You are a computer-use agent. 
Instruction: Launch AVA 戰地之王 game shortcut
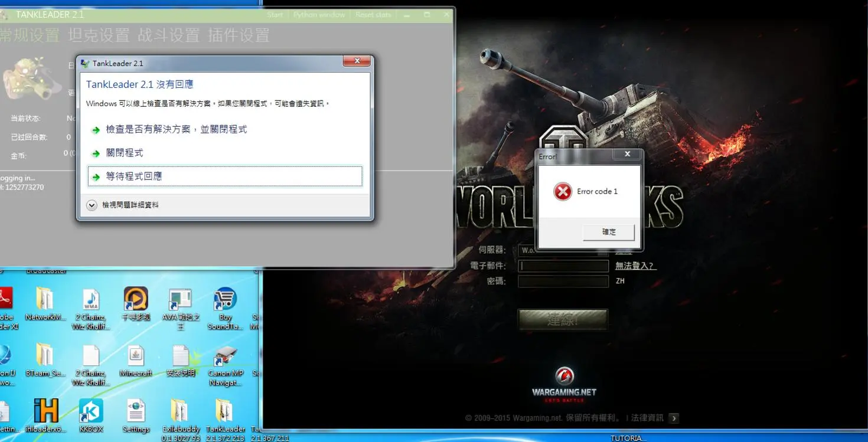coord(181,307)
